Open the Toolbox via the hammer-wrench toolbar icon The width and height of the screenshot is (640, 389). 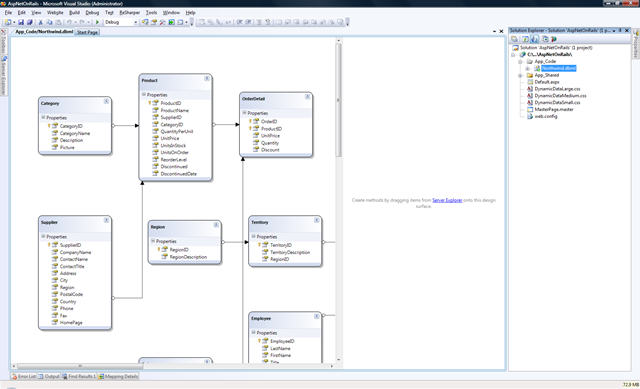[162, 22]
